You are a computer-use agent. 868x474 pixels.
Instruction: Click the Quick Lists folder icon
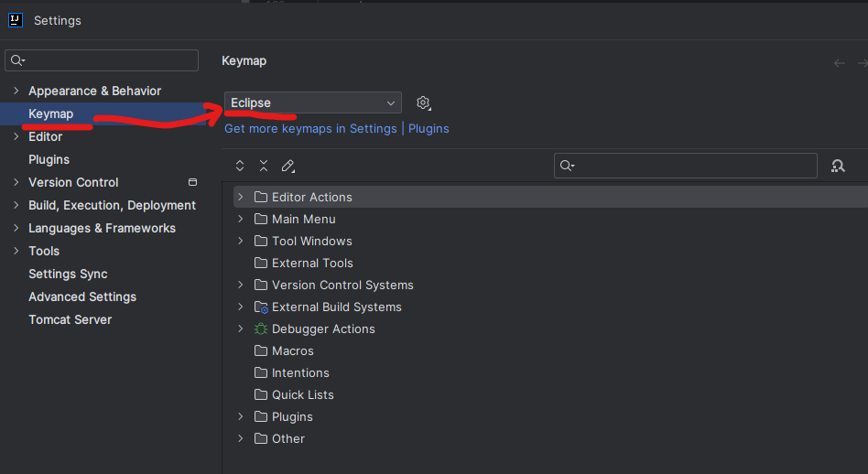tap(261, 395)
